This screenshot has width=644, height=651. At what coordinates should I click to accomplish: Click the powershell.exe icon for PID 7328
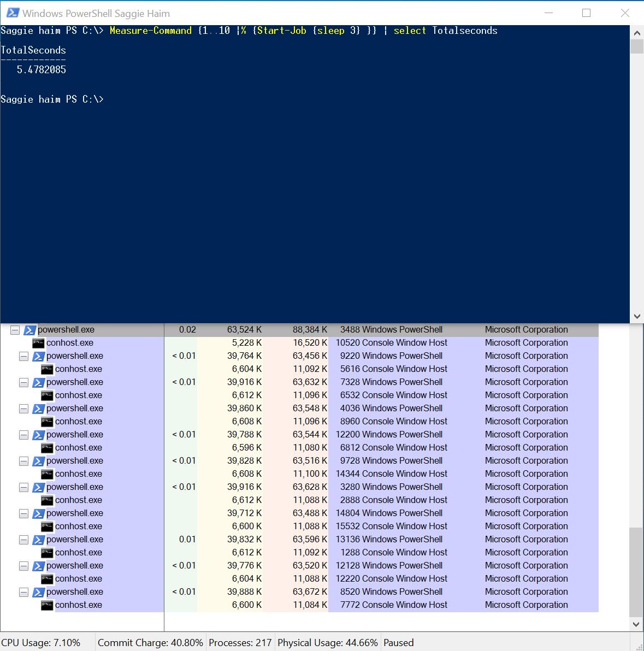(x=38, y=382)
